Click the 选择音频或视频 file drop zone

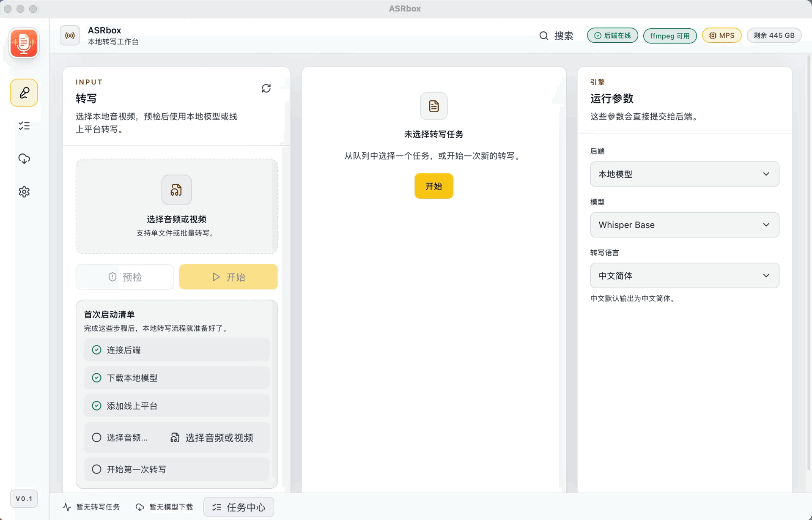(177, 206)
